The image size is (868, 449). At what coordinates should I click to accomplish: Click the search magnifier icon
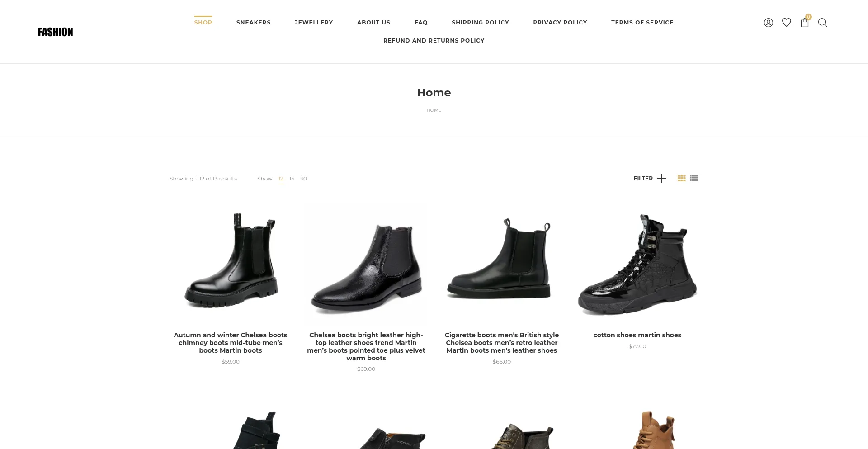pos(822,23)
